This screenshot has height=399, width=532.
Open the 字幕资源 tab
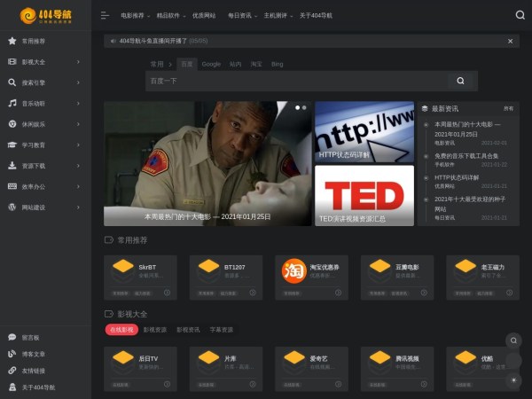pyautogui.click(x=221, y=329)
